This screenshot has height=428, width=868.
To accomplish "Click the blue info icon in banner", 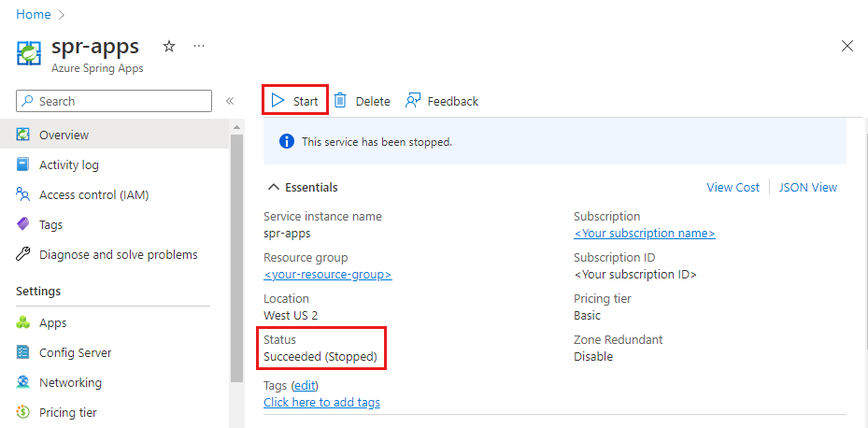I will pos(286,142).
